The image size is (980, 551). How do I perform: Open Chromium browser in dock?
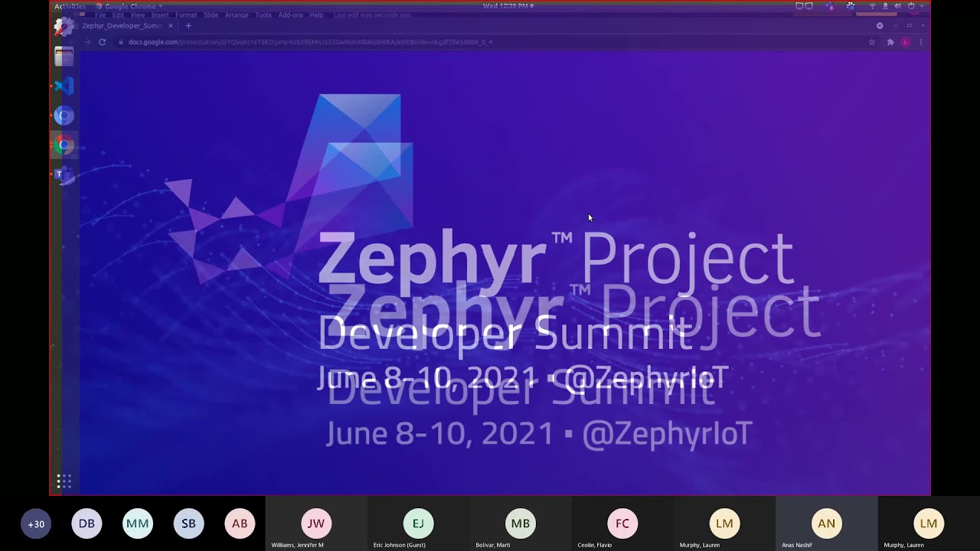[x=64, y=116]
